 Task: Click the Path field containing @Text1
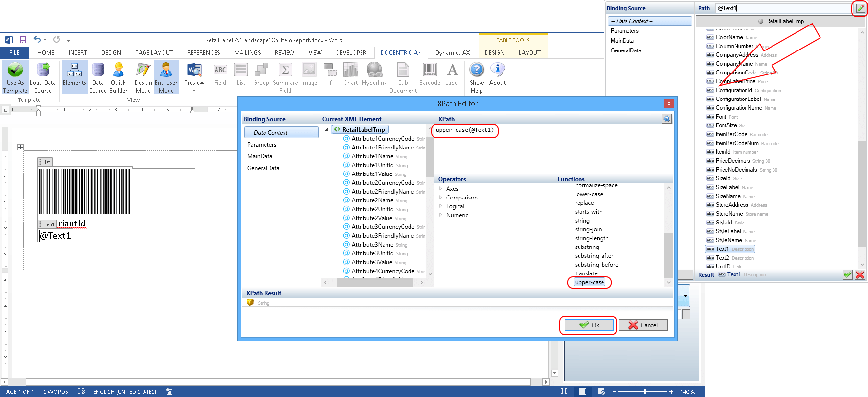[784, 8]
